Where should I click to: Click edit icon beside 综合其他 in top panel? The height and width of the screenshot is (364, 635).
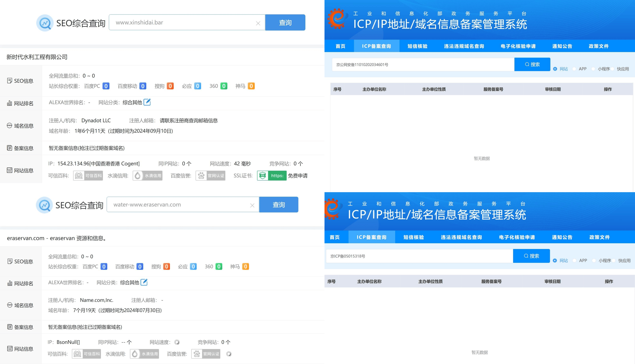point(147,102)
